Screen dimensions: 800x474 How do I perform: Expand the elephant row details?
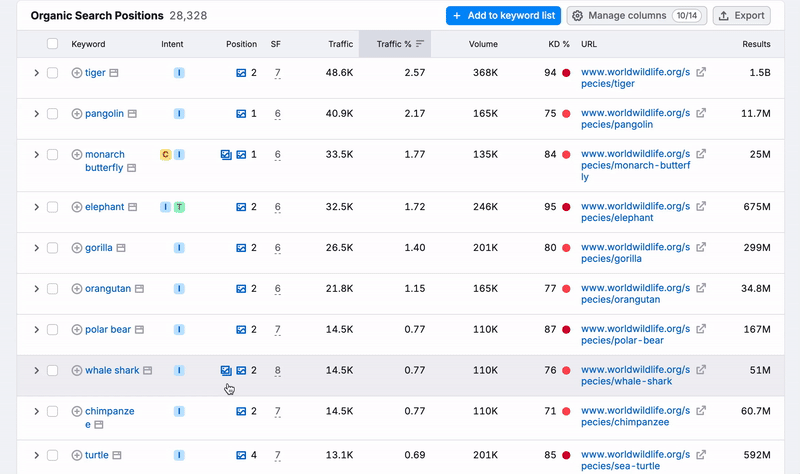pyautogui.click(x=37, y=207)
